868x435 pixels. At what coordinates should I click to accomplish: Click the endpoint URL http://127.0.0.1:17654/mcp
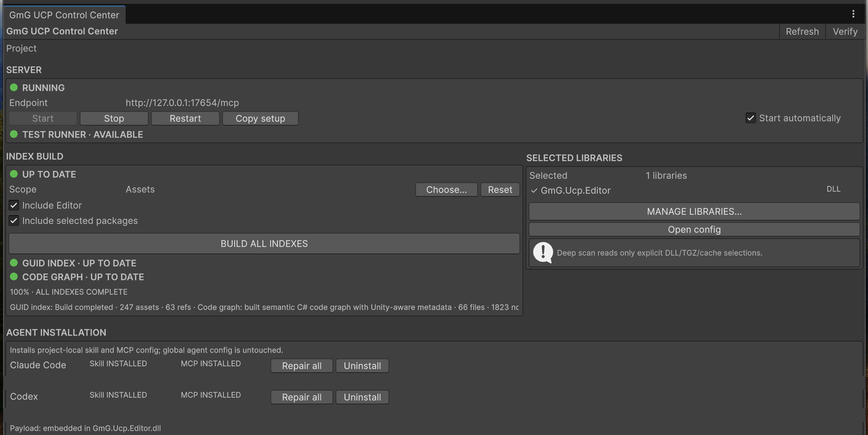pyautogui.click(x=182, y=103)
